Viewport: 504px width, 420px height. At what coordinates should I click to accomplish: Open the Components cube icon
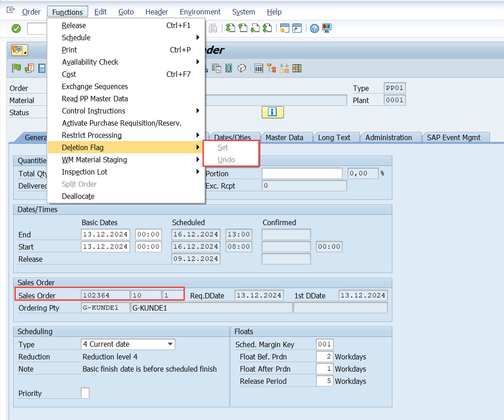pos(242,68)
